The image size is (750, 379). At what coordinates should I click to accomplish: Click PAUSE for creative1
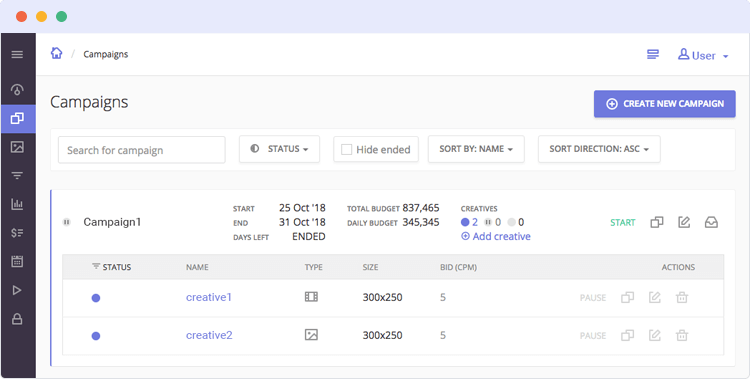(x=593, y=298)
